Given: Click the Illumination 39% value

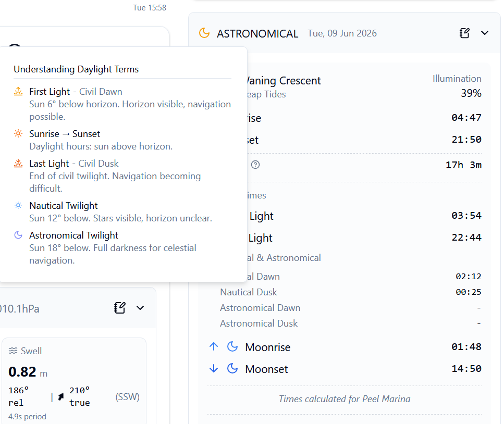Looking at the screenshot, I should 471,93.
